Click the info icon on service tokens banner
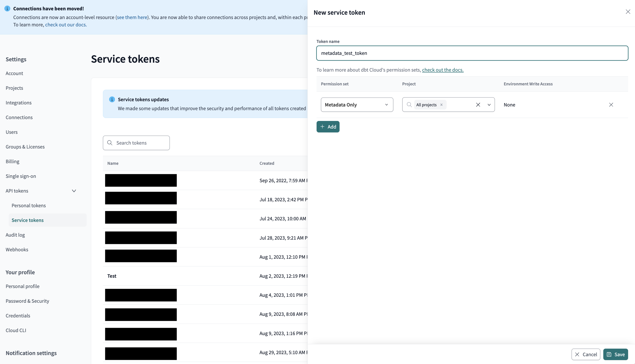635x364 pixels. point(113,99)
